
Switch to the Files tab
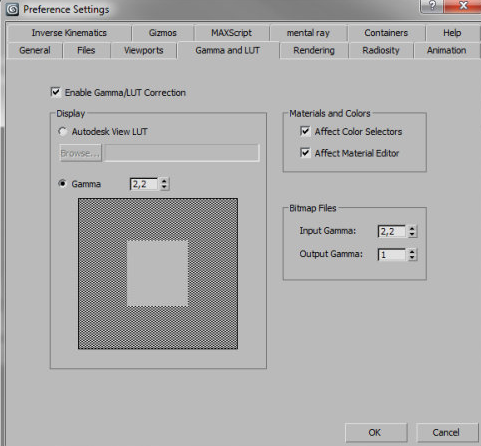(86, 50)
